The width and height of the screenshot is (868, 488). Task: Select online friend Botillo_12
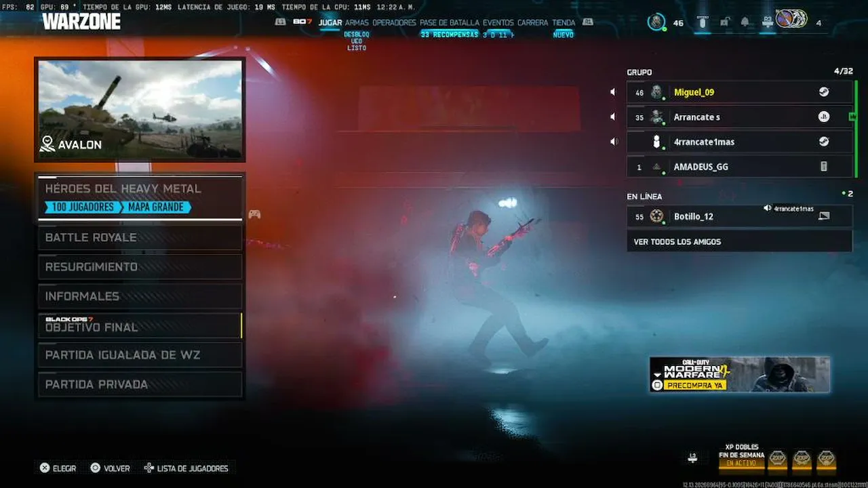[739, 216]
